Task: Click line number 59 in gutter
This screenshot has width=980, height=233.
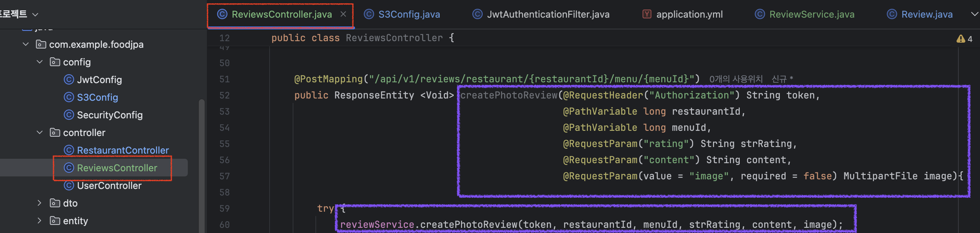Action: click(224, 209)
